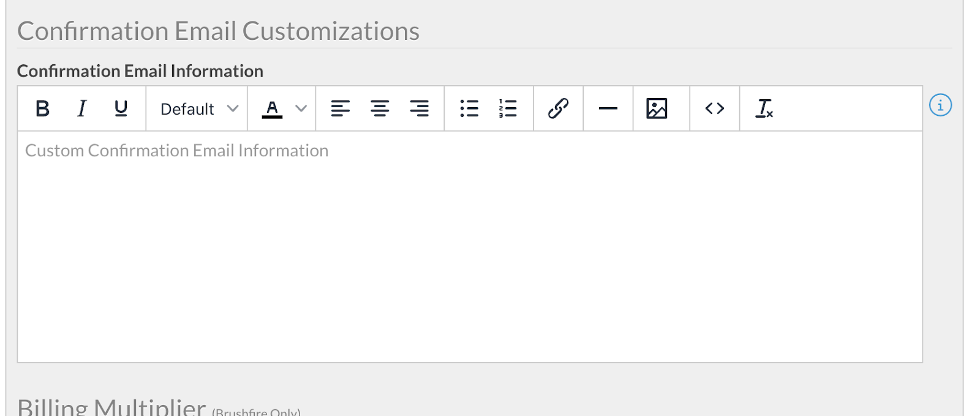Center align the text
This screenshot has height=416, width=980.
click(380, 108)
